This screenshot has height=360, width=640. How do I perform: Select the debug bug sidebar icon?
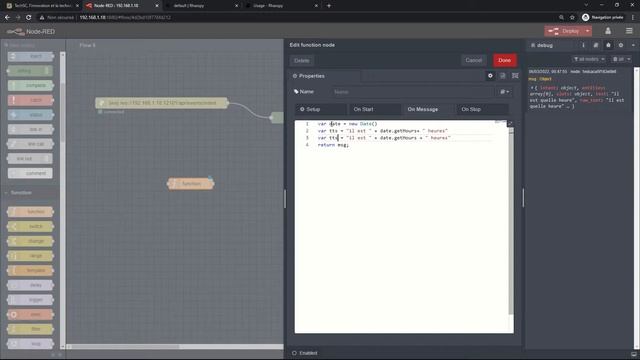(608, 45)
